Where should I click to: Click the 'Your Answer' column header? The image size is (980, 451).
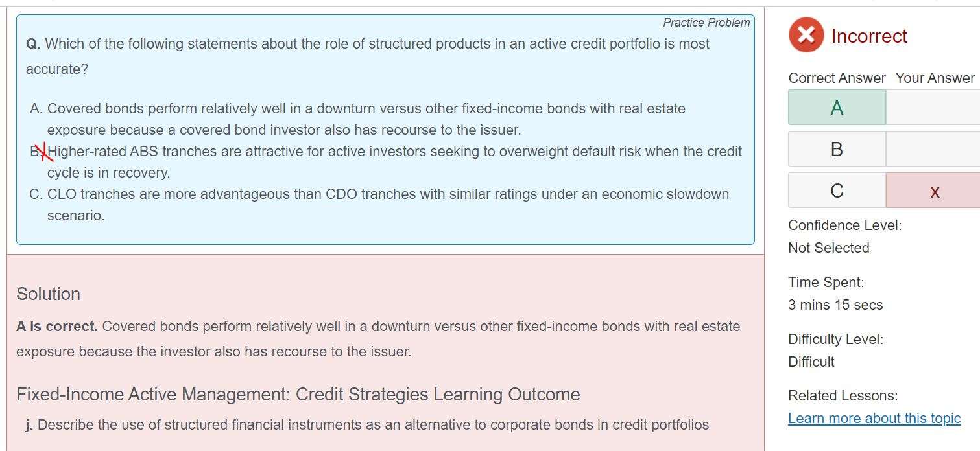935,78
